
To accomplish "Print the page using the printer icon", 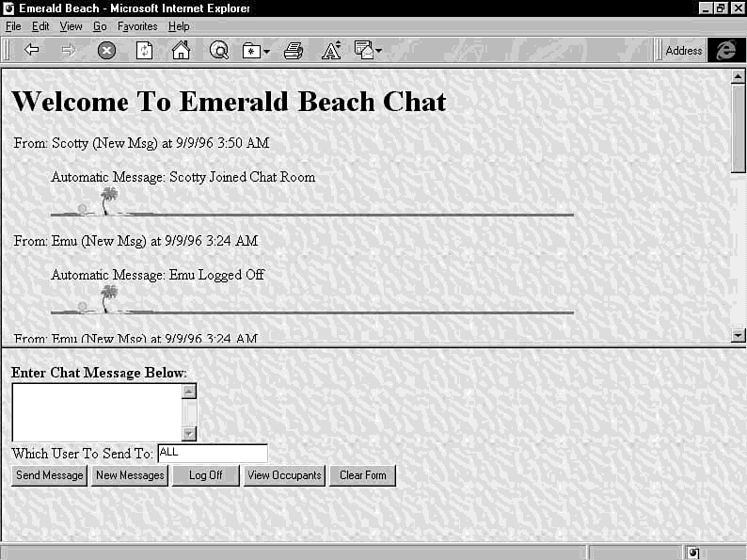I will pyautogui.click(x=294, y=51).
